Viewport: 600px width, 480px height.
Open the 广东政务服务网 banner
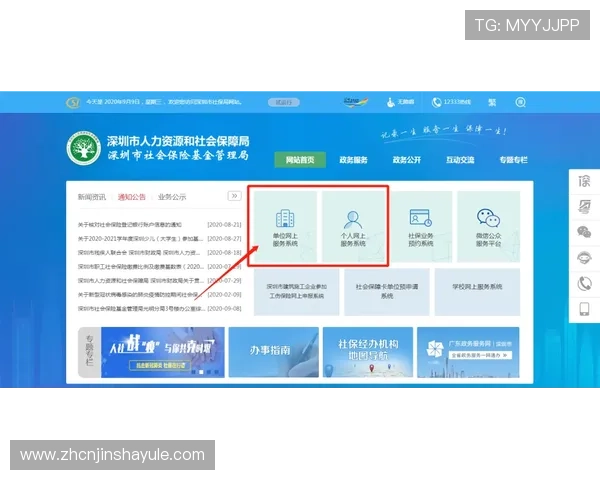[x=468, y=352]
